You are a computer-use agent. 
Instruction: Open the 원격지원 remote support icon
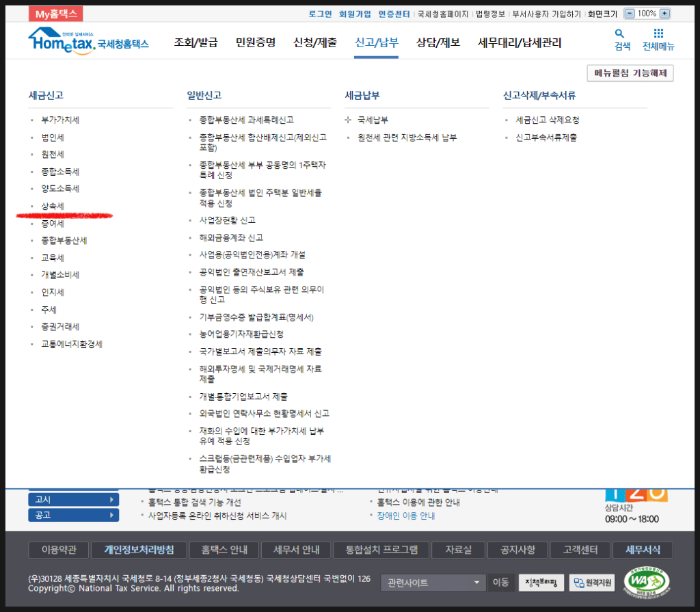[x=593, y=583]
